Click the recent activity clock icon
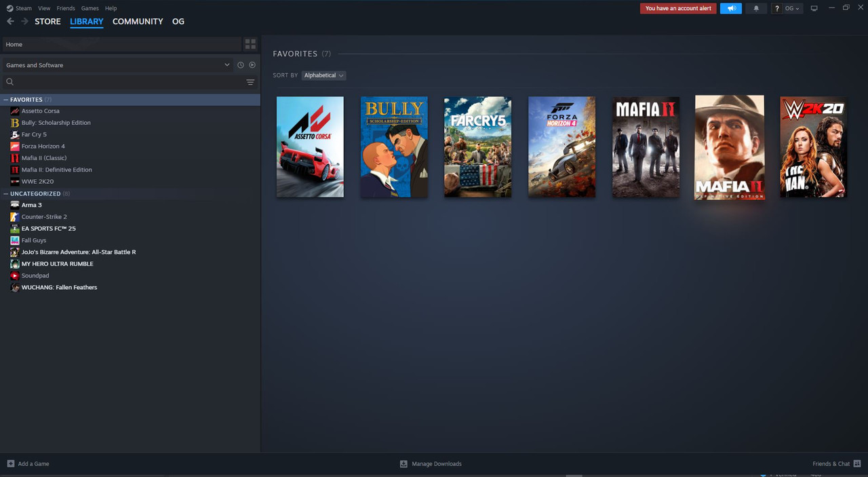The width and height of the screenshot is (868, 477). click(240, 65)
